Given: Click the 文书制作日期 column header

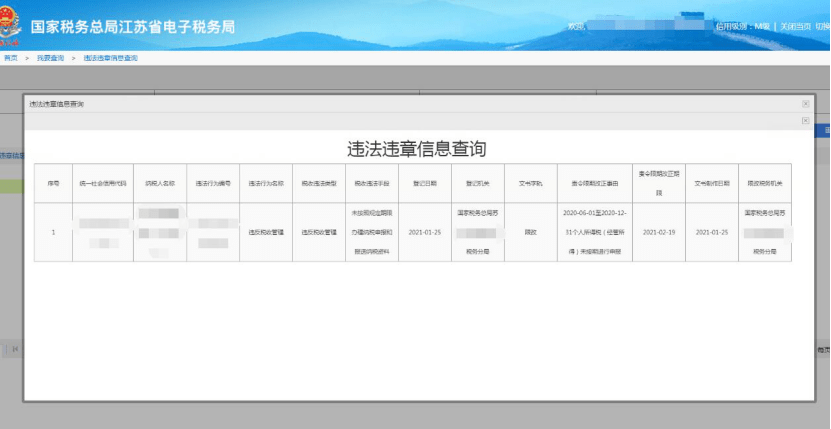Looking at the screenshot, I should [x=712, y=183].
